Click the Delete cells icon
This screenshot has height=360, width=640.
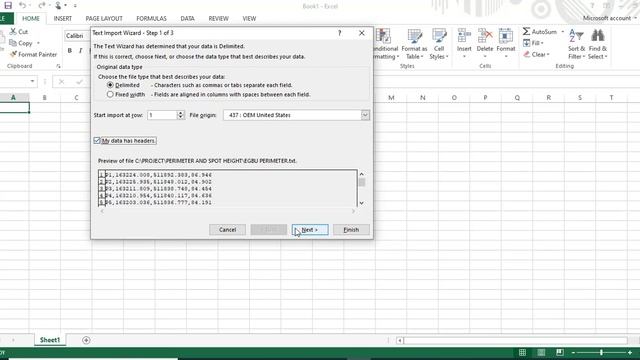[485, 36]
